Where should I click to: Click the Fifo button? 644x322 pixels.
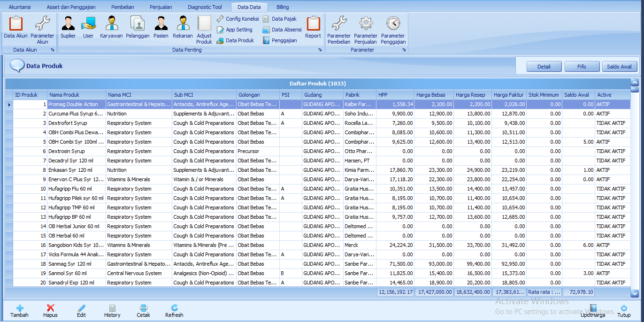[x=582, y=67]
